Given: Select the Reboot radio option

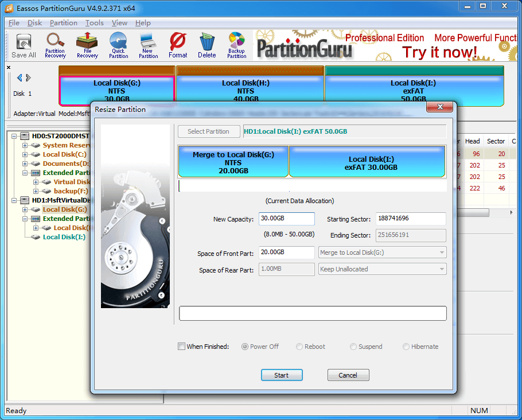Looking at the screenshot, I should [x=300, y=347].
